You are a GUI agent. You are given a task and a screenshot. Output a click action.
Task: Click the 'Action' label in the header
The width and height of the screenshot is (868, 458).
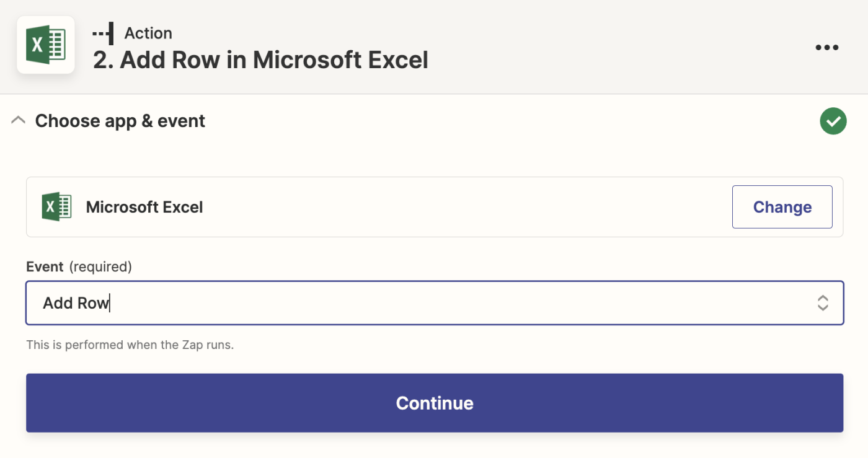click(x=148, y=33)
